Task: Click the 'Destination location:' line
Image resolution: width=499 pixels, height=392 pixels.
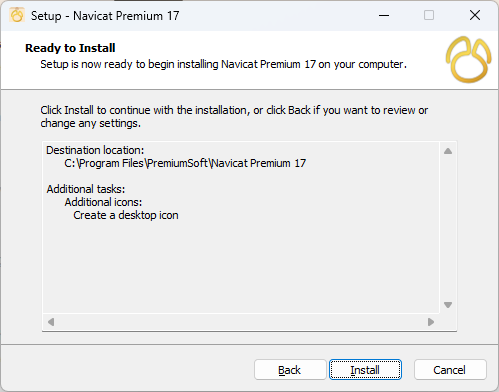Action: click(x=95, y=150)
